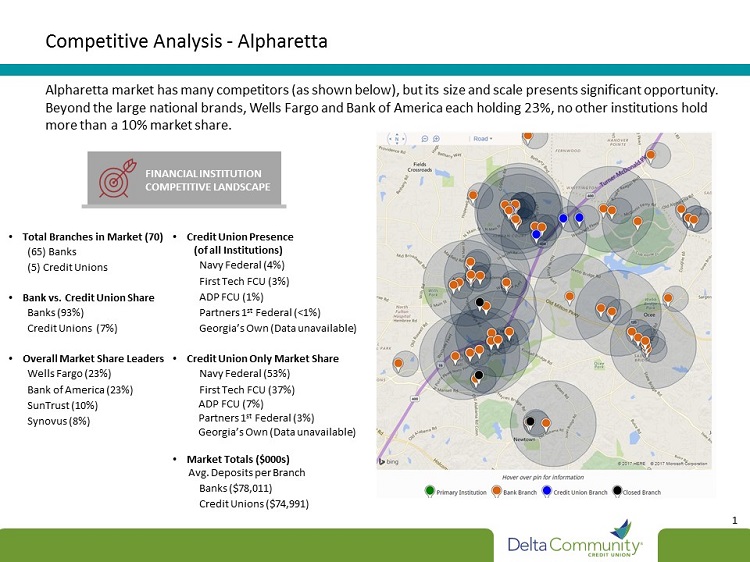Click the Bing logo on the map
This screenshot has height=562, width=750.
[390, 461]
